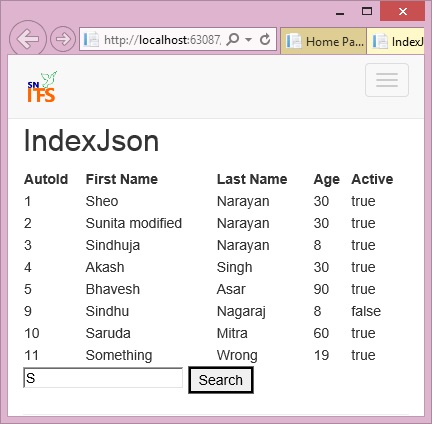
Task: Click the Search button
Action: pos(221,380)
